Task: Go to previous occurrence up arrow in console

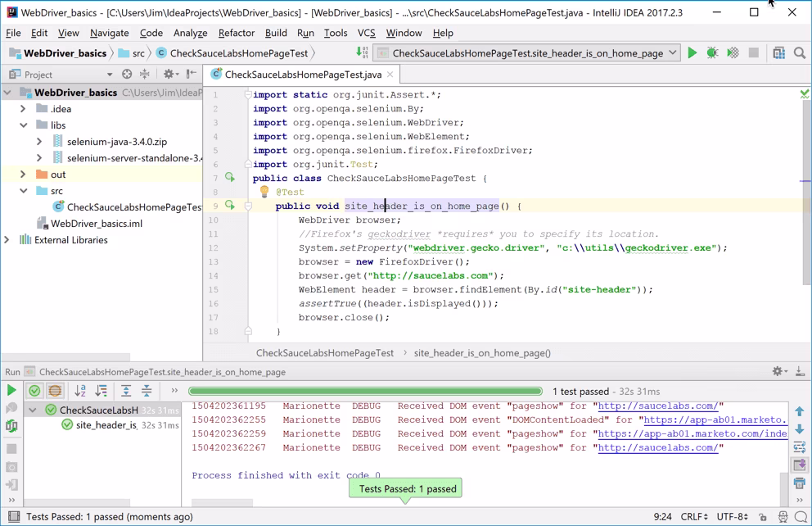Action: pyautogui.click(x=800, y=411)
